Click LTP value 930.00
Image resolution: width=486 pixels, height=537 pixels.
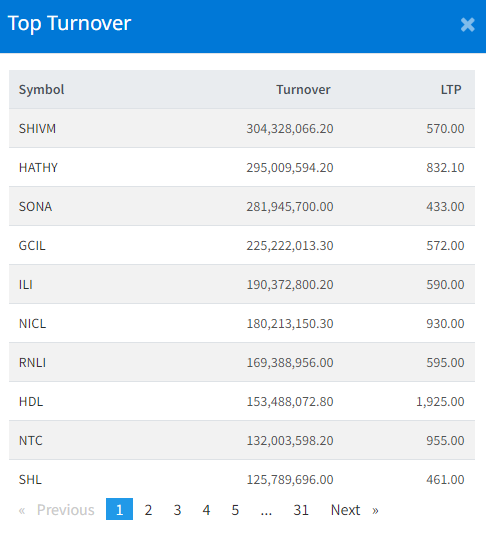(x=445, y=324)
